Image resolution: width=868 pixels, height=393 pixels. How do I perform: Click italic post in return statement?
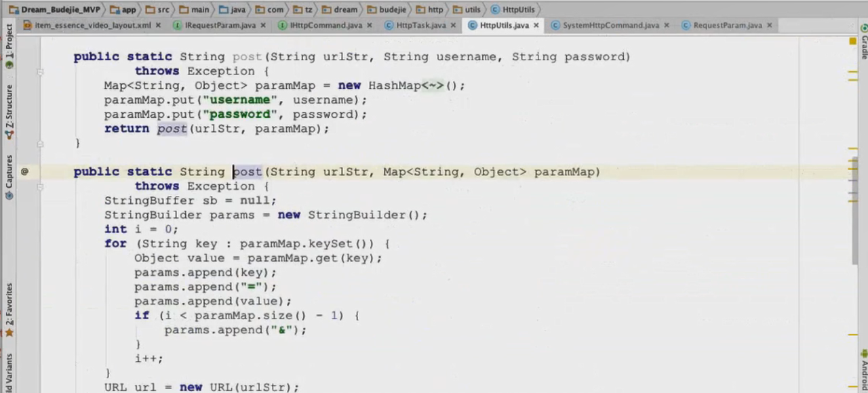tap(172, 129)
